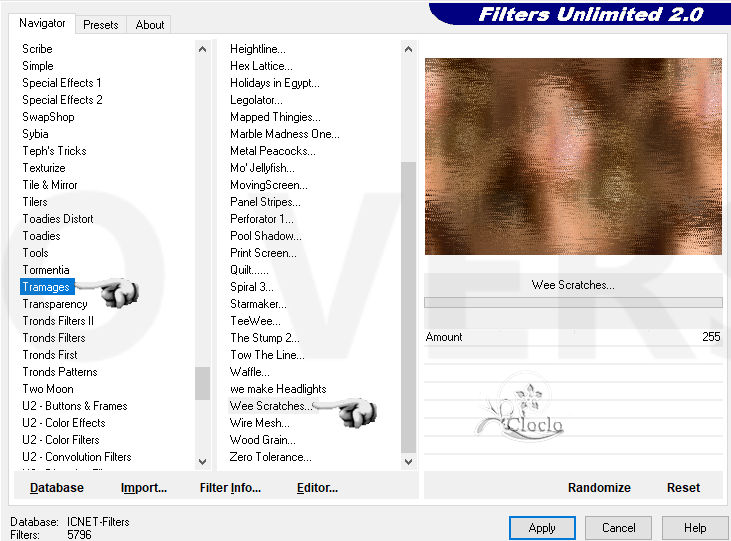The width and height of the screenshot is (731, 541).
Task: Select Panel Stripes... filter
Action: [265, 202]
